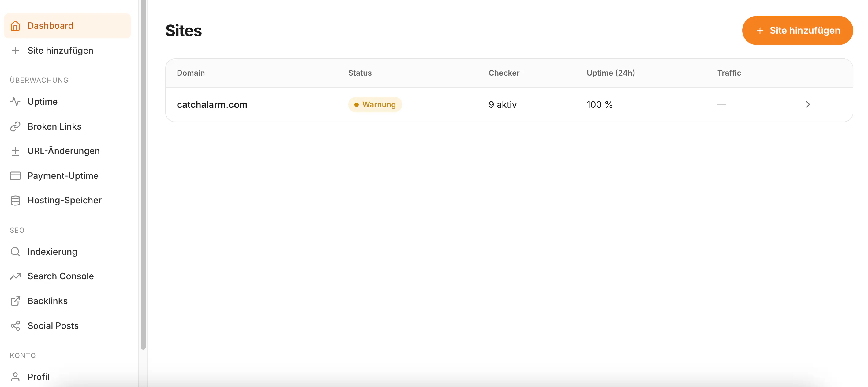Click the plus icon beside sidebar Site hinzufügen
The height and width of the screenshot is (387, 868).
click(15, 51)
